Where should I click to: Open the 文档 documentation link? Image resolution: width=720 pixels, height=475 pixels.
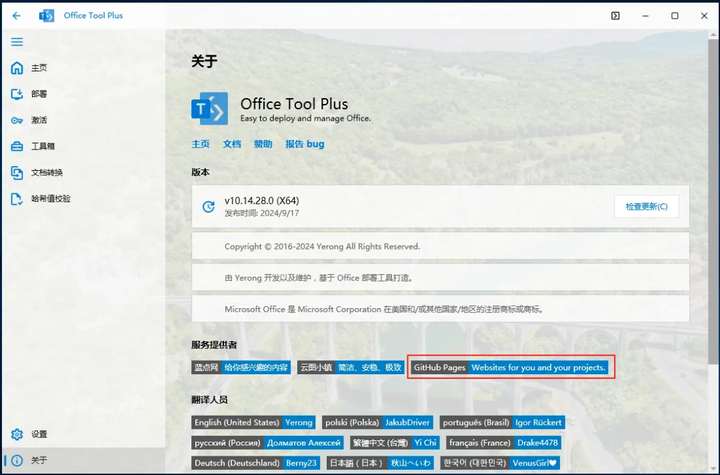232,144
